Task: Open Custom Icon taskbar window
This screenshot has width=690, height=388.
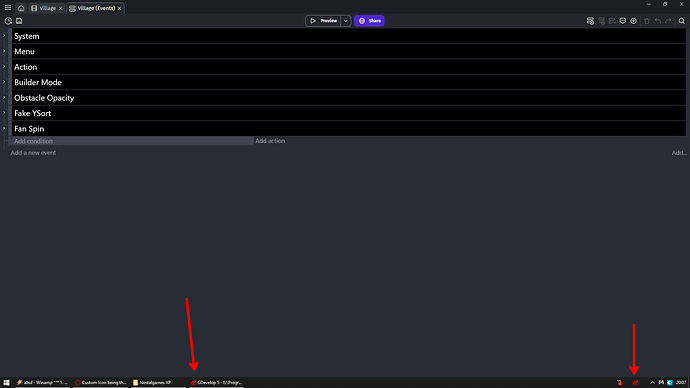Action: pos(101,383)
